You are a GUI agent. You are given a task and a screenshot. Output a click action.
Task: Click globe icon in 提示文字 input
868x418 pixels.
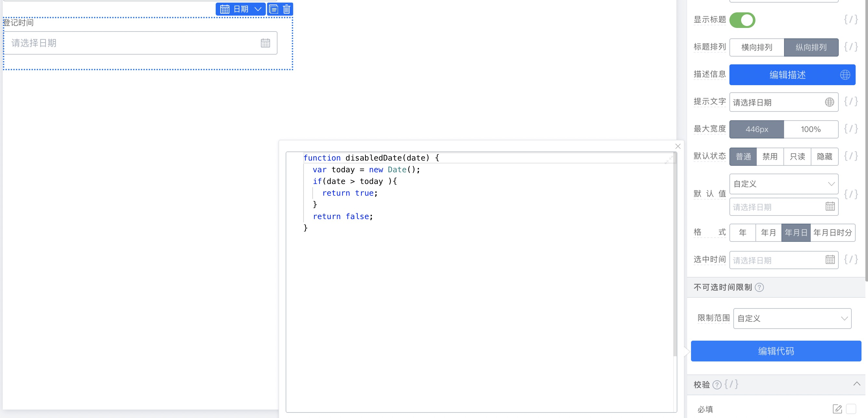[x=829, y=102]
